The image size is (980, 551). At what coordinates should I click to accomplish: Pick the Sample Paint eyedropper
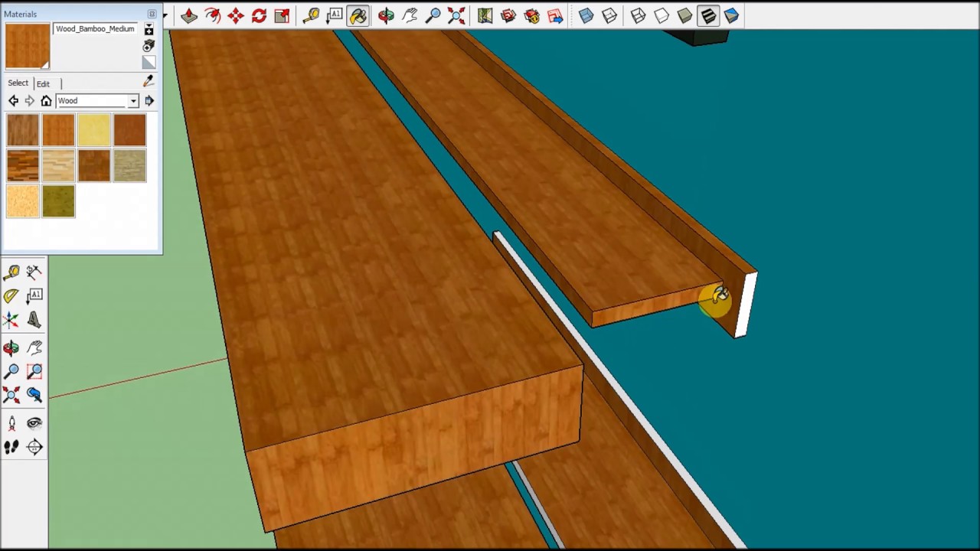click(x=149, y=82)
